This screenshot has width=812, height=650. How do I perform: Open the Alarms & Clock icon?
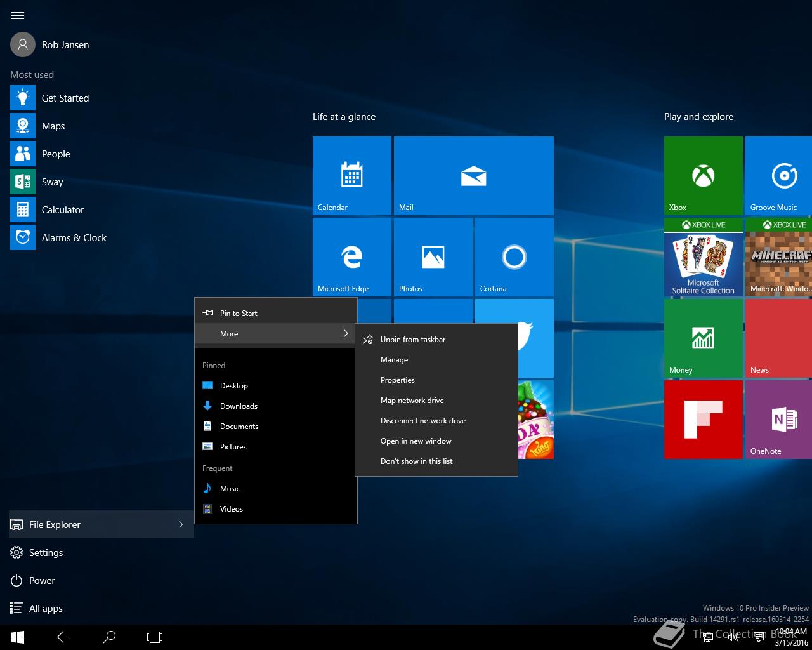[x=23, y=237]
